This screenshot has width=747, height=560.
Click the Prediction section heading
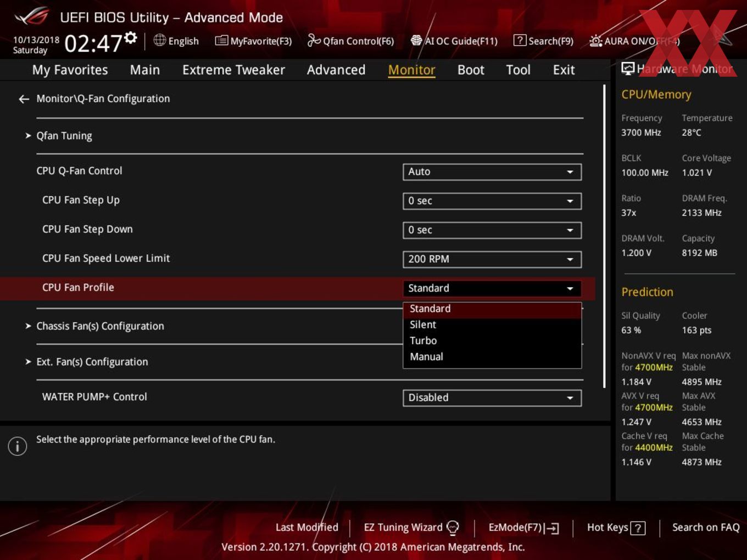pyautogui.click(x=647, y=292)
